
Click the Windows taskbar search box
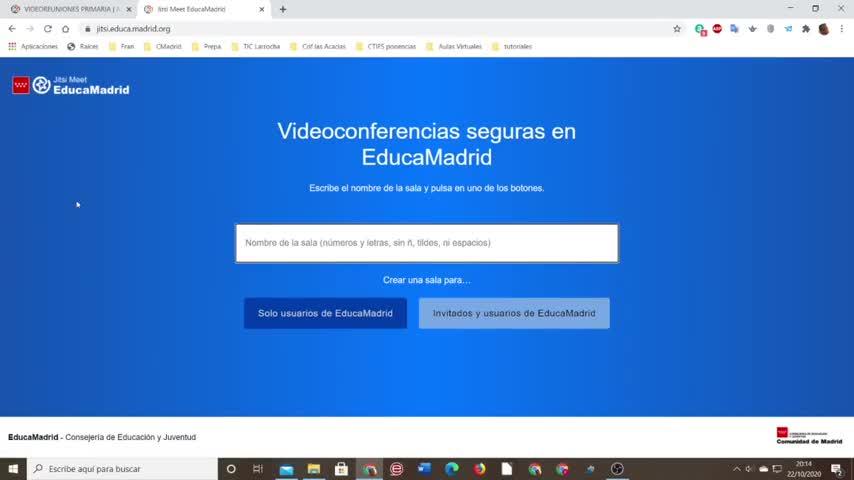123,469
